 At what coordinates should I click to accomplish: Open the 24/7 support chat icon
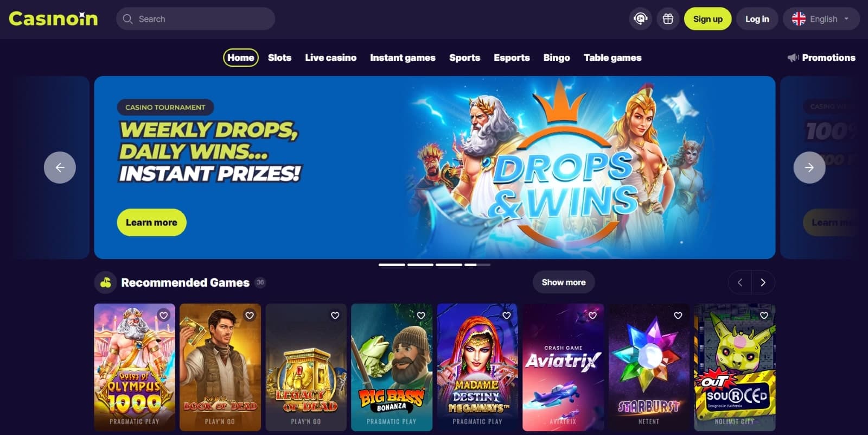point(641,19)
